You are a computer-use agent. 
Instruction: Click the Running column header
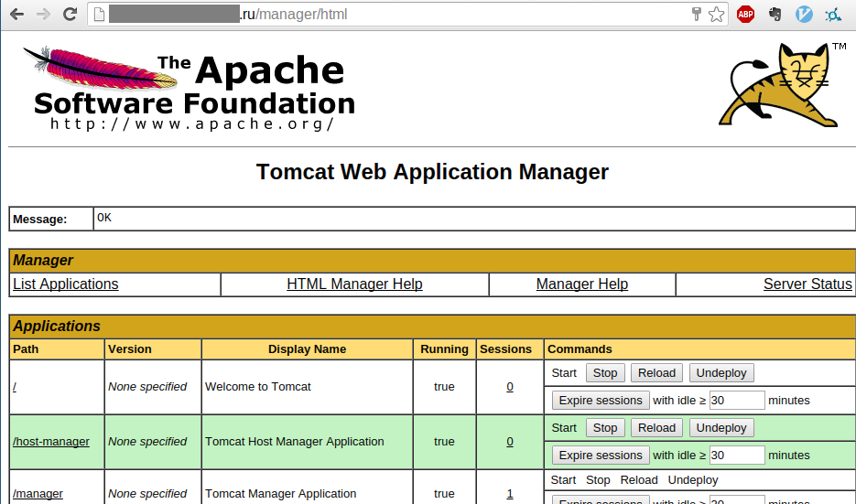click(444, 349)
